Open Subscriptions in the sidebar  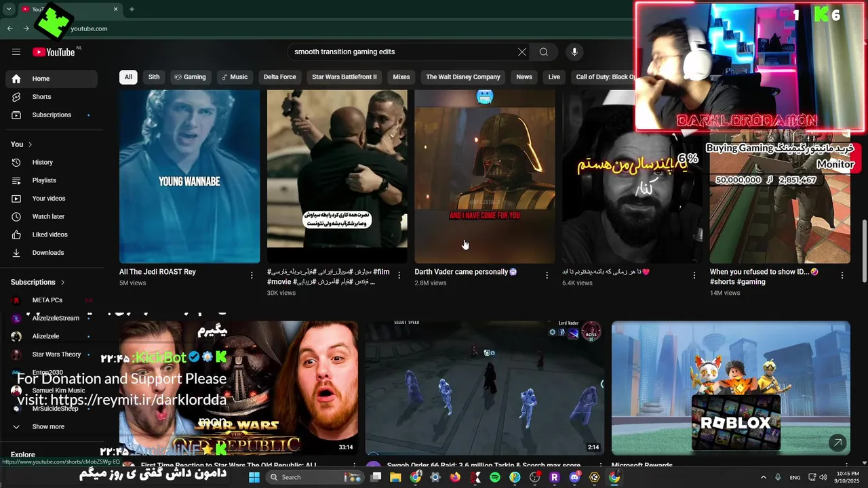tap(52, 115)
